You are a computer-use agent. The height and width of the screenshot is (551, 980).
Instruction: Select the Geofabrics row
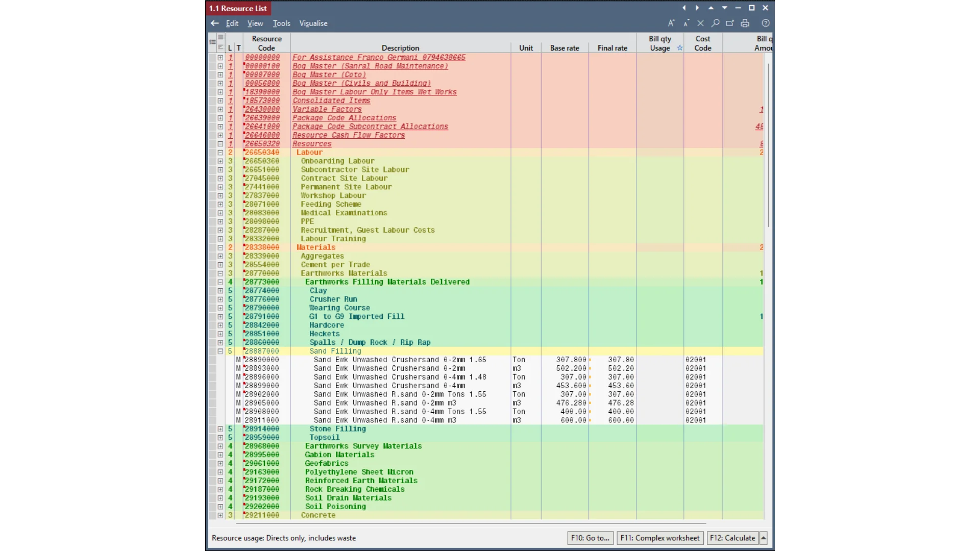485,463
